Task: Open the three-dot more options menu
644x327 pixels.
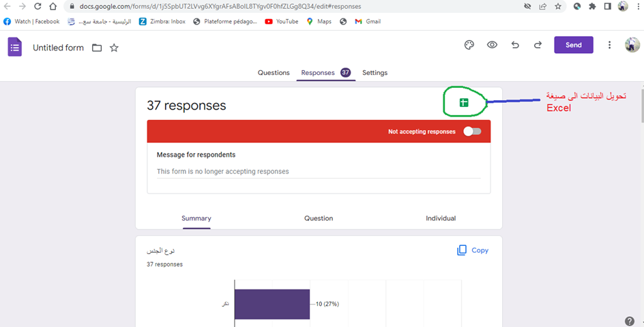Action: click(x=610, y=45)
